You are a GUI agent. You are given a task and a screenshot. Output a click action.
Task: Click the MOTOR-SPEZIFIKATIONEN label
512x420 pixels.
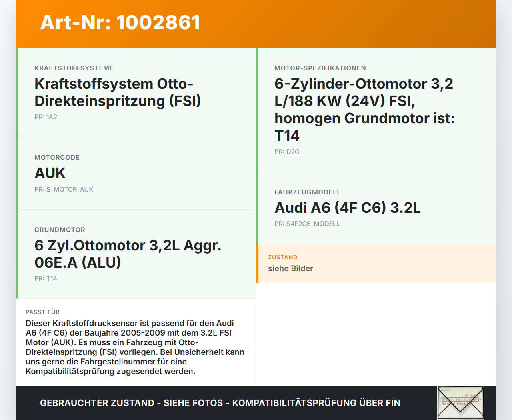tap(320, 68)
